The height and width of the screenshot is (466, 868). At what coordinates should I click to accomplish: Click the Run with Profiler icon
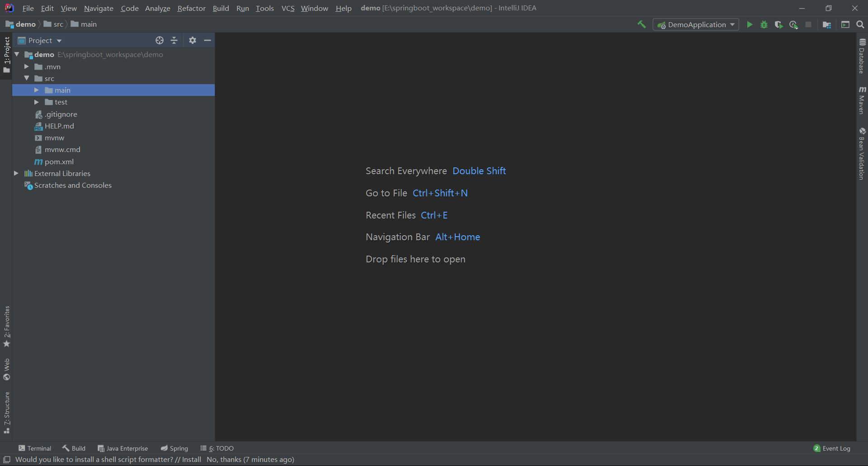(x=793, y=24)
